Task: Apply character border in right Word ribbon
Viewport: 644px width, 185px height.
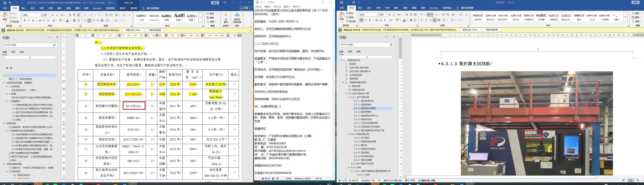Action: pyautogui.click(x=415, y=15)
